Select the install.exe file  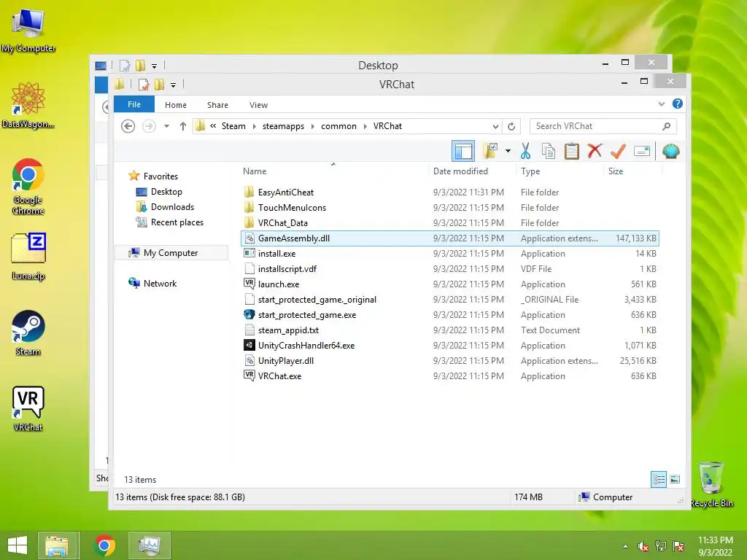(276, 253)
